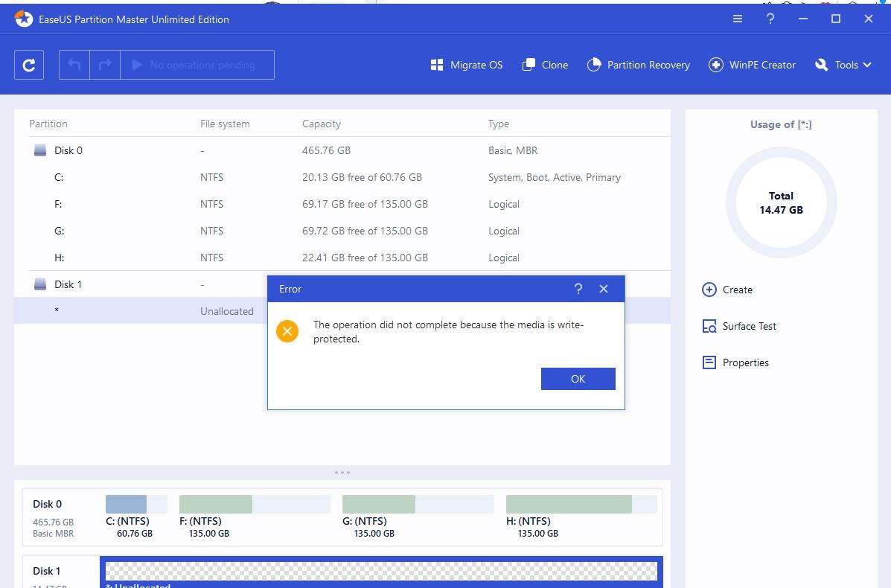
Task: Select the H: partition row
Action: pyautogui.click(x=342, y=258)
